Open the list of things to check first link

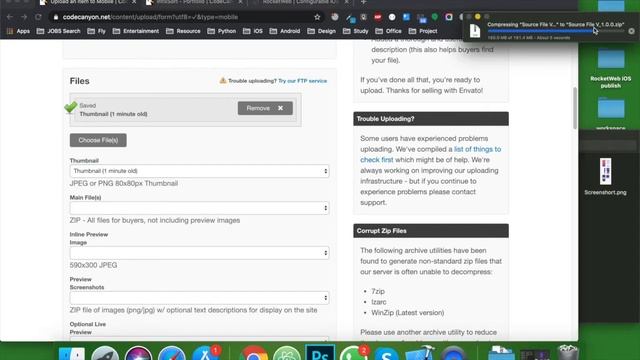click(431, 155)
